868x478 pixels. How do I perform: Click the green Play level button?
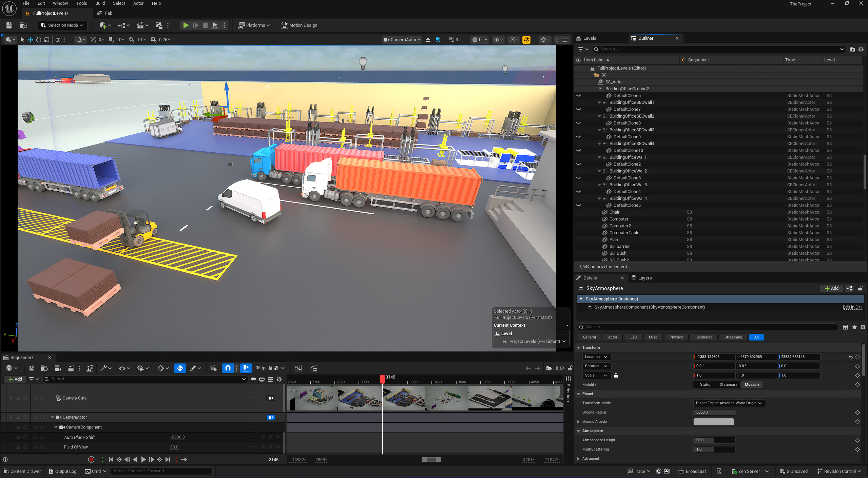coord(186,25)
